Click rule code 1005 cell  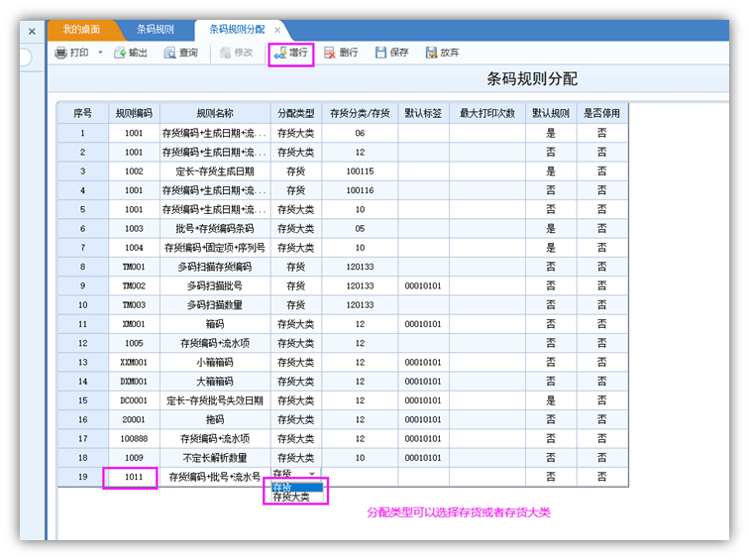point(134,343)
